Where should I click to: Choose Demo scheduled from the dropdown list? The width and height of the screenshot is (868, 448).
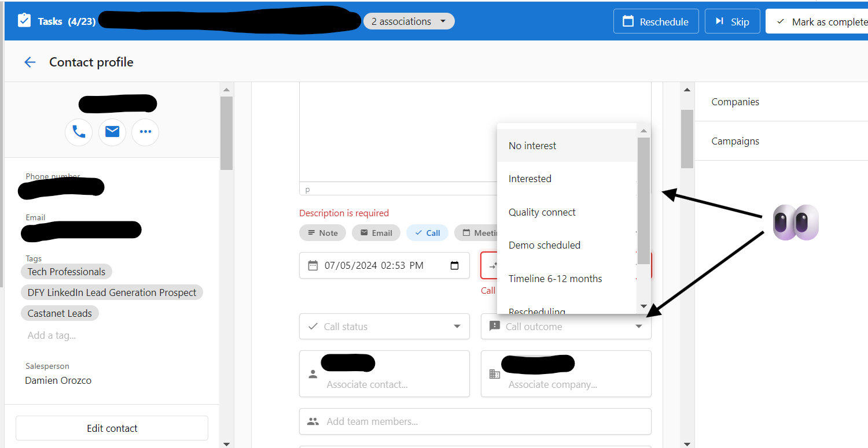coord(545,245)
